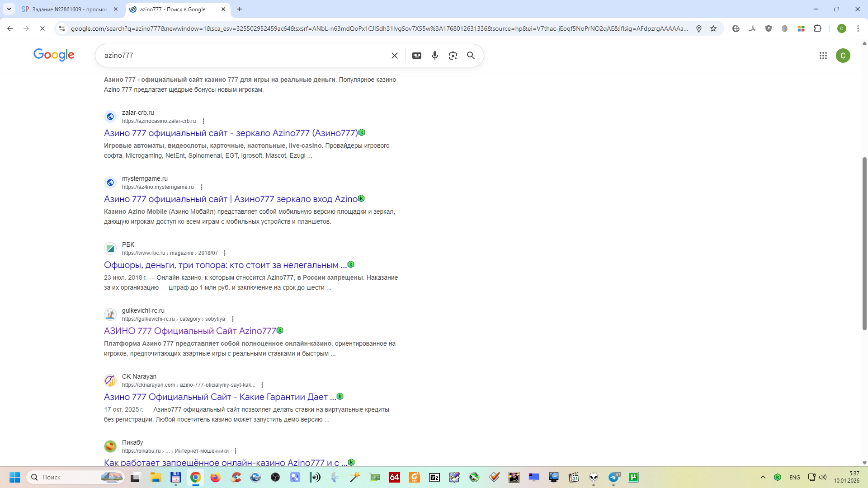Open Google Lens image search

pos(453,56)
